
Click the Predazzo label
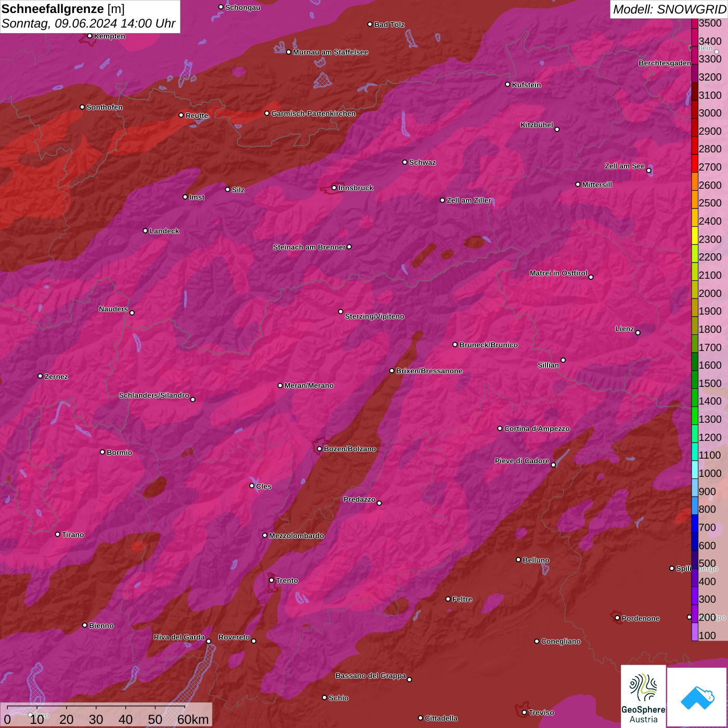359,499
